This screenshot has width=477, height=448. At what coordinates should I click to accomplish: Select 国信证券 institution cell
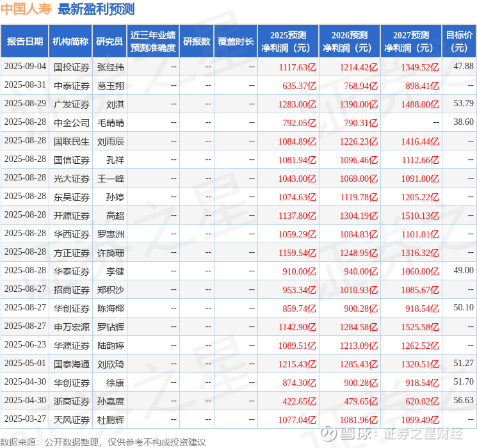[72, 160]
